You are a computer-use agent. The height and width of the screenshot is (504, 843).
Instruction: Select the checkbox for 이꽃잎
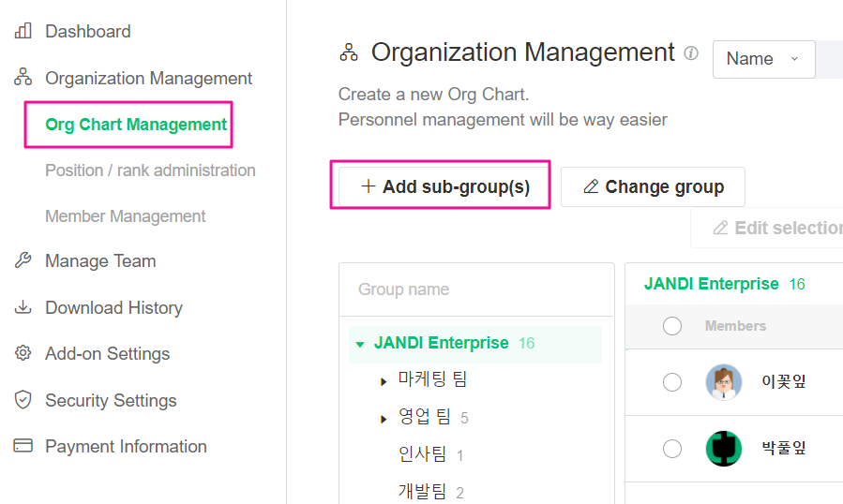672,381
